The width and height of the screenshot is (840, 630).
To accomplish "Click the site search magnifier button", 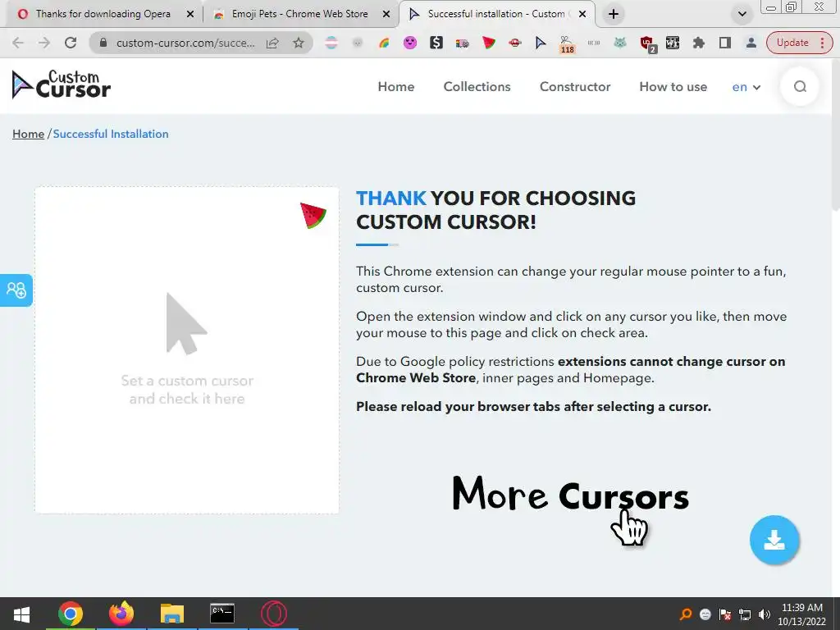I will [x=800, y=87].
